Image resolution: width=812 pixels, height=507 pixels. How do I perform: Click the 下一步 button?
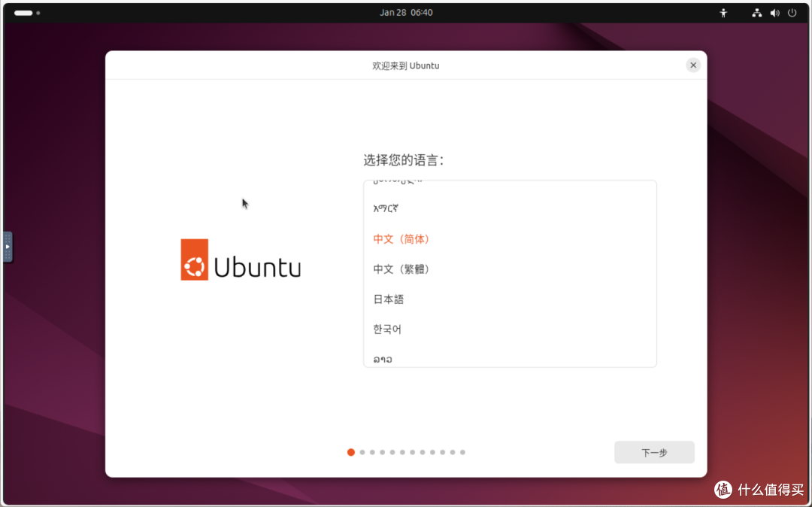[654, 453]
